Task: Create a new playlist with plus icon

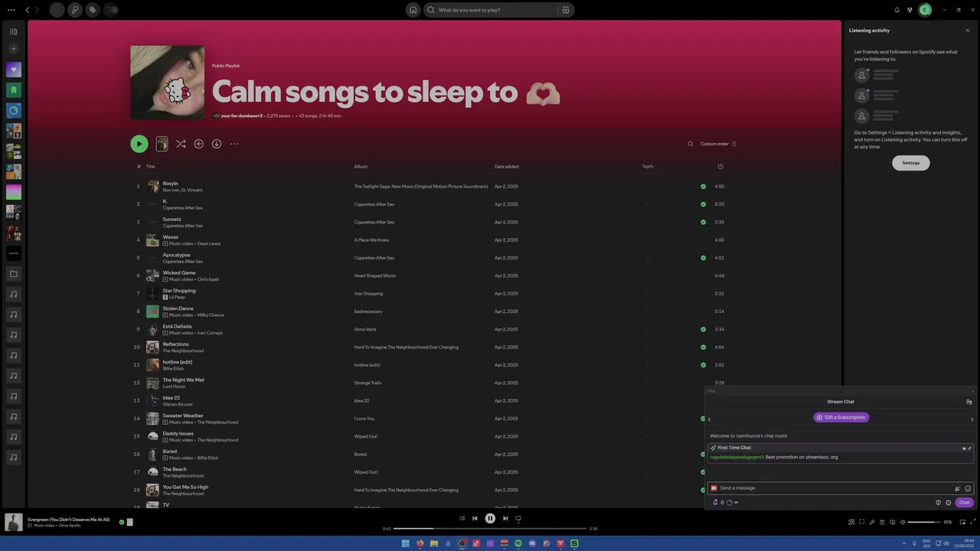Action: [13, 49]
